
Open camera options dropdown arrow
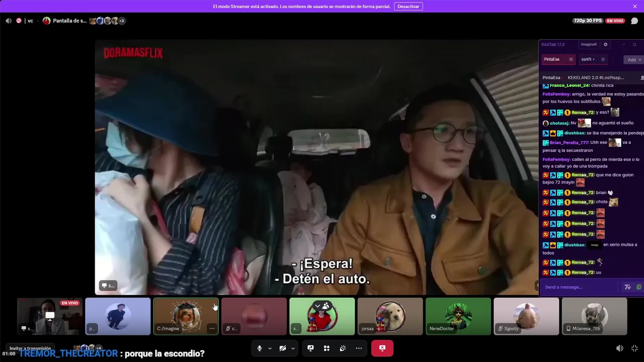[x=293, y=348]
